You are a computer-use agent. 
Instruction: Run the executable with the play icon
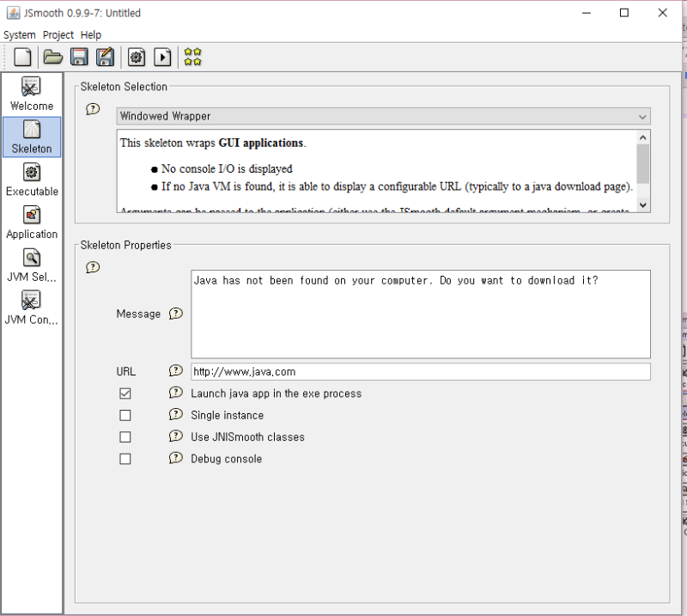pyautogui.click(x=162, y=58)
